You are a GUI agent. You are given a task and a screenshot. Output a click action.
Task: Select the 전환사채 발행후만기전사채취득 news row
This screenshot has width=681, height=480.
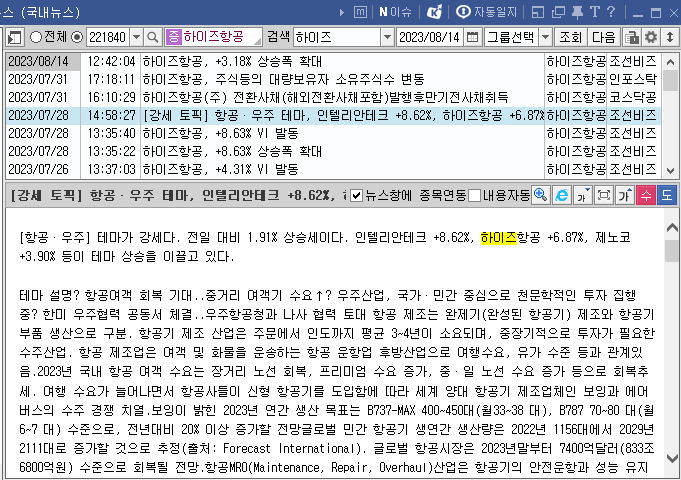(333, 97)
